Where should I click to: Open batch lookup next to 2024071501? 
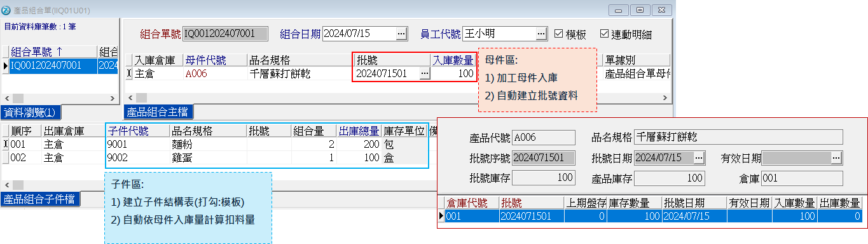click(425, 73)
